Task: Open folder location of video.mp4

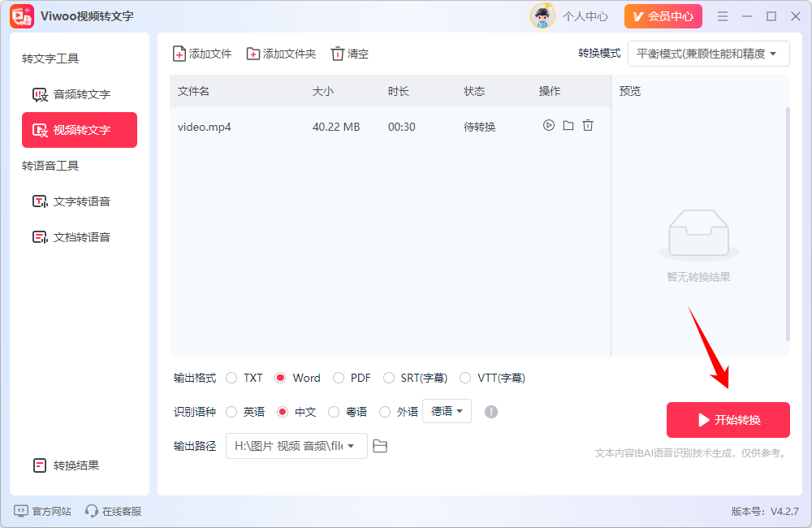Action: (x=568, y=125)
